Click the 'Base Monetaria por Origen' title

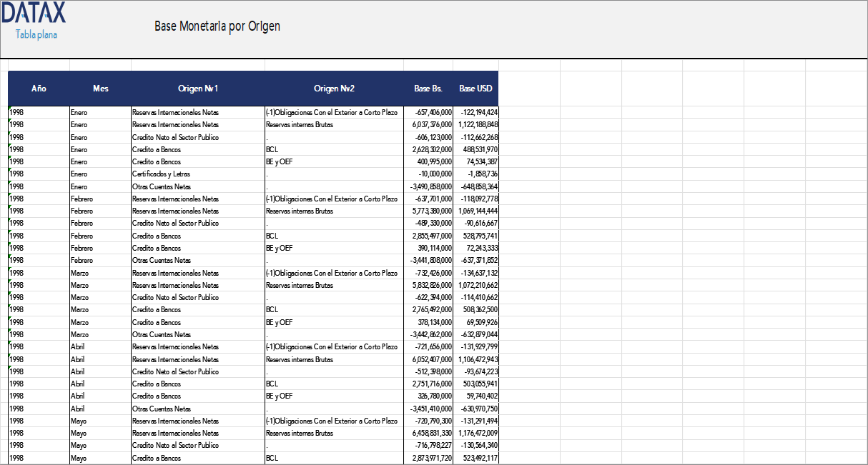(x=215, y=26)
